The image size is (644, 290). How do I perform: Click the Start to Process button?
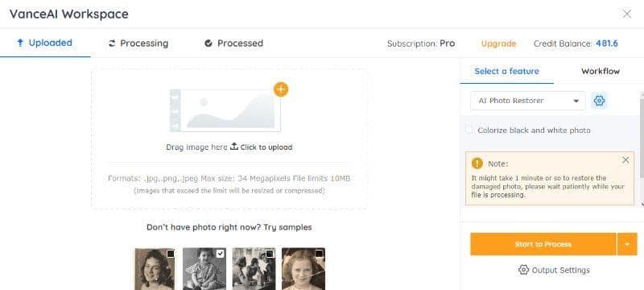(x=543, y=244)
